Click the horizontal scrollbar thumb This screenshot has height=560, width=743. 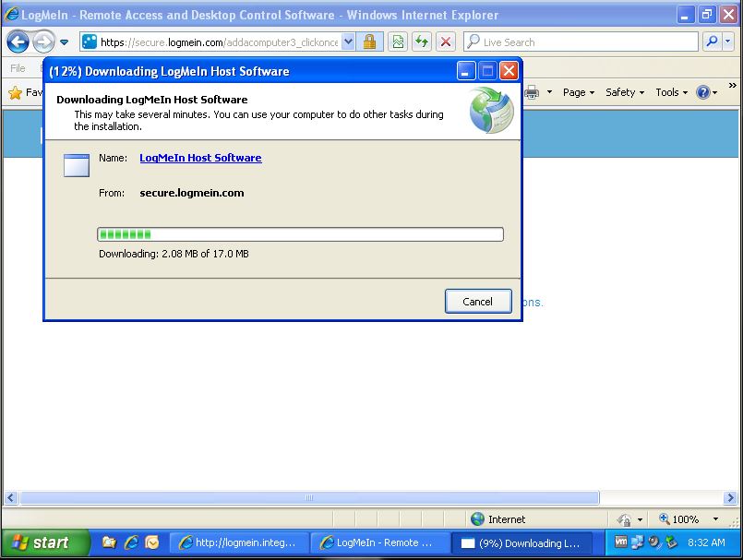(x=308, y=497)
